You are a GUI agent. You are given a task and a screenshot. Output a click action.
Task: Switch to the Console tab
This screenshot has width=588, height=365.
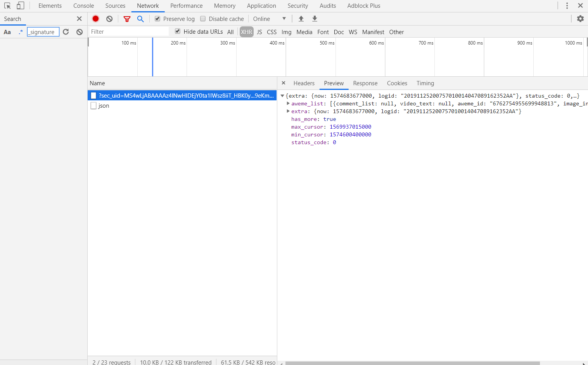83,6
